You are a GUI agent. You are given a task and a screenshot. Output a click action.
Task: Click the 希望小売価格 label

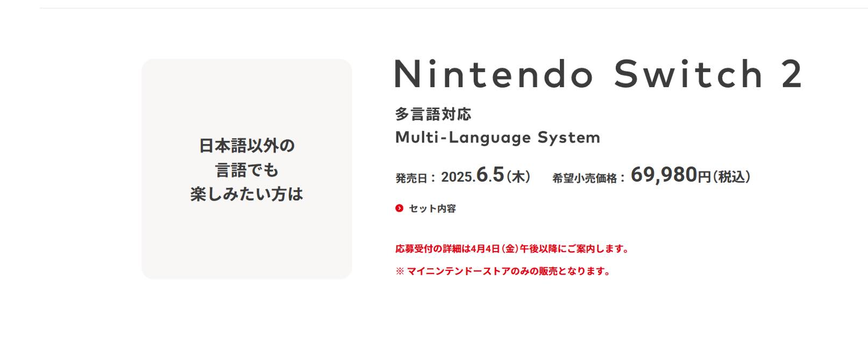585,178
